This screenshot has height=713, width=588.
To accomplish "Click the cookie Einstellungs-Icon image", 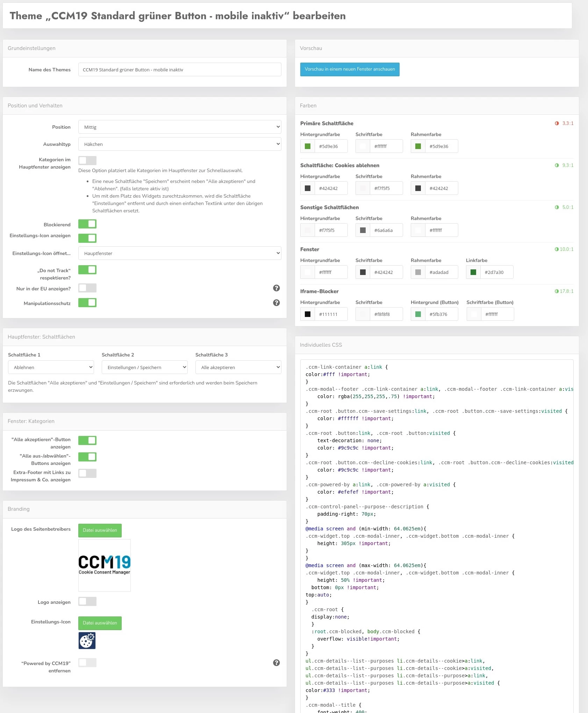I will [87, 641].
